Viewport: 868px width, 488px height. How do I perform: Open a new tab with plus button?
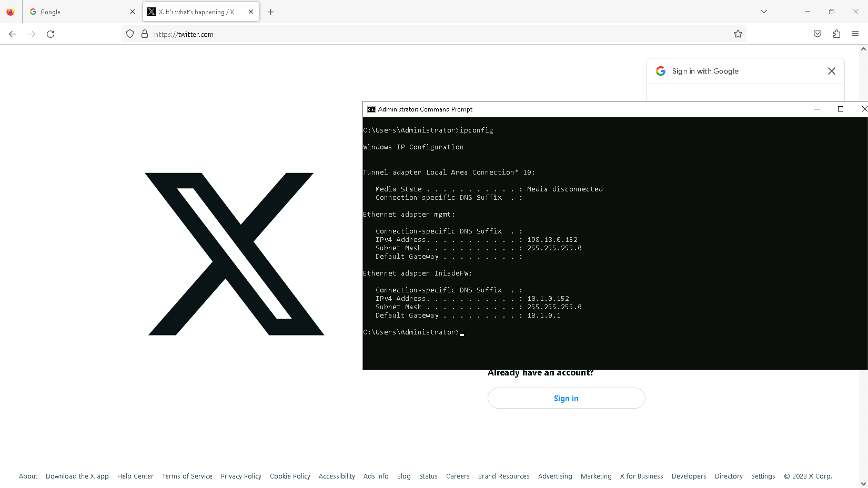coord(271,12)
